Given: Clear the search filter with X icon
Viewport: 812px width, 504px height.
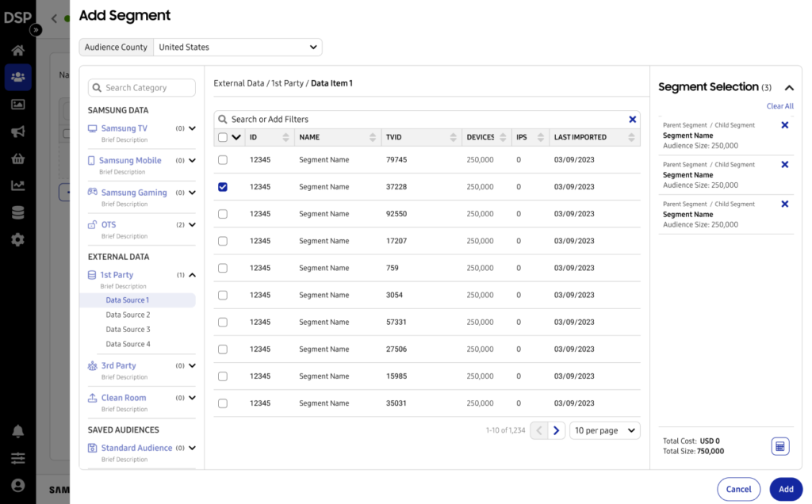Looking at the screenshot, I should (x=632, y=120).
